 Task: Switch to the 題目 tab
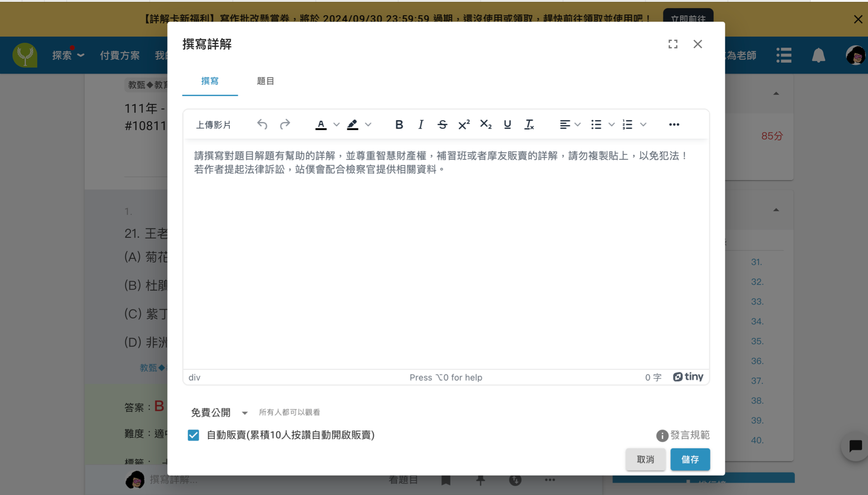[x=265, y=81]
